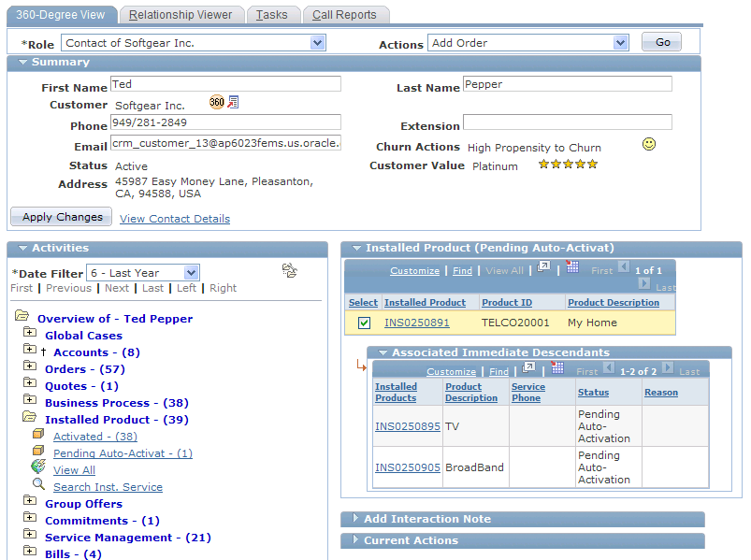
Task: Click into the First Name field
Action: pyautogui.click(x=225, y=84)
